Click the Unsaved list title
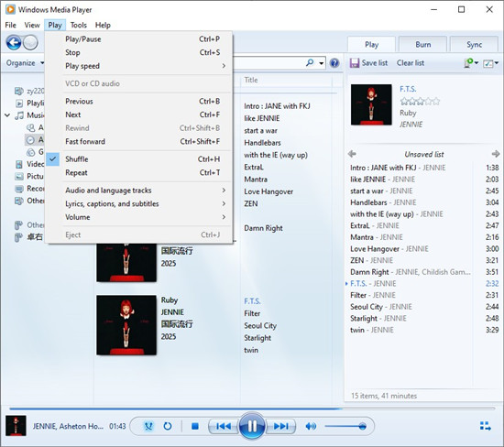This screenshot has height=447, width=504. click(424, 154)
